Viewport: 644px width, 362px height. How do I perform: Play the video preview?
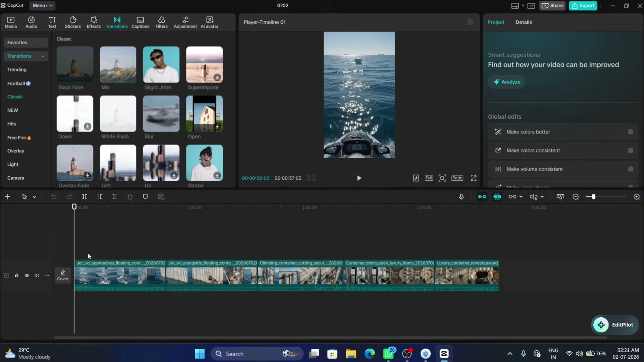[x=359, y=178]
